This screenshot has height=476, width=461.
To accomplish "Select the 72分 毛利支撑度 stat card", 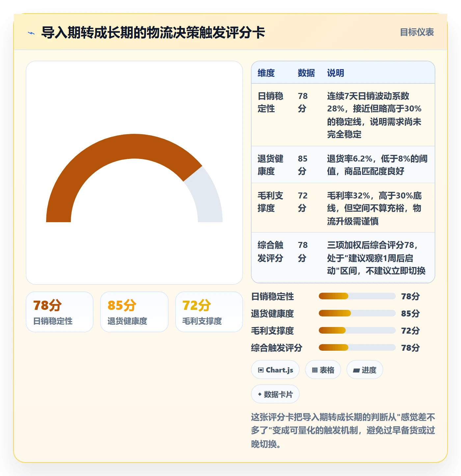I will coord(209,312).
